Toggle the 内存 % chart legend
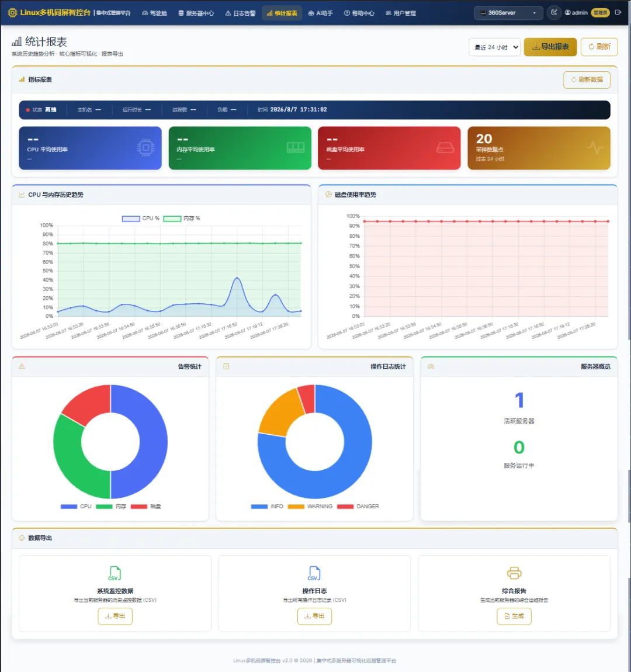This screenshot has width=631, height=672. click(182, 219)
